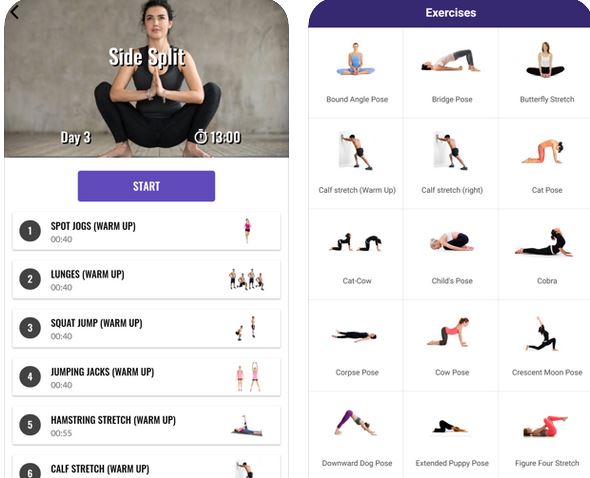Open Hamstring Stretch warm up item

(146, 425)
